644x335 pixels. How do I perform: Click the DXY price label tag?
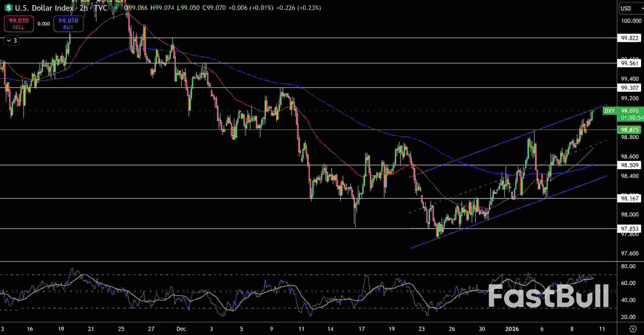[609, 111]
